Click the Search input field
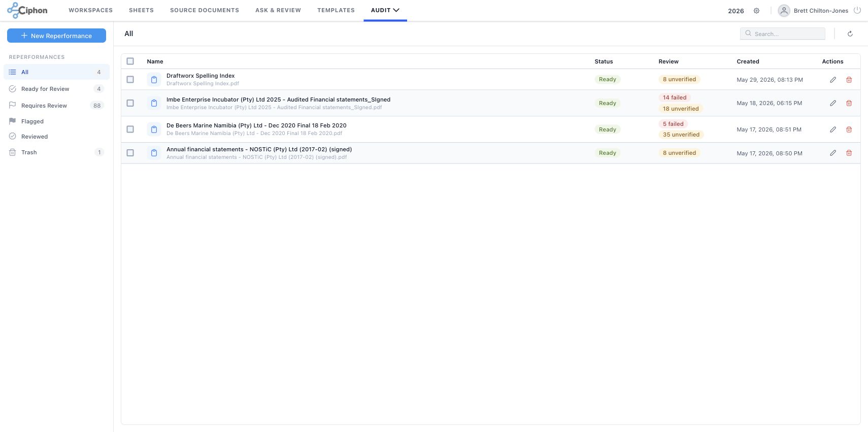This screenshot has width=868, height=432. tap(783, 34)
